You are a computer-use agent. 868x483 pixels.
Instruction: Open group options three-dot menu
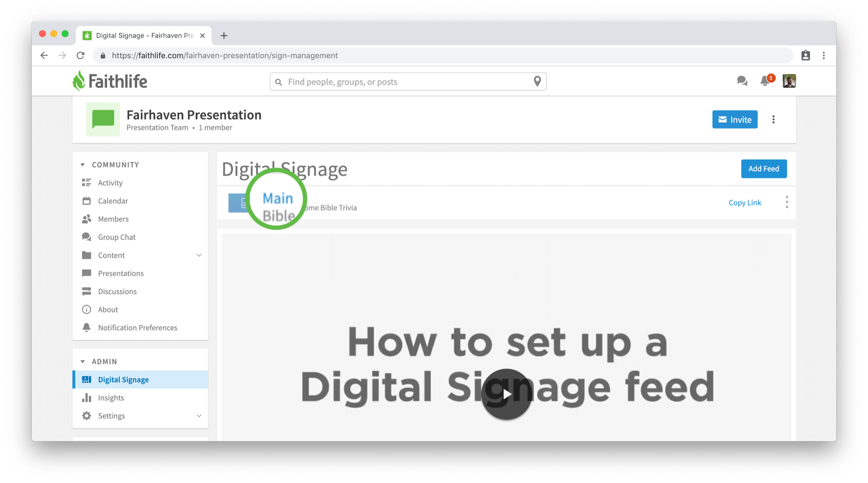tap(773, 119)
